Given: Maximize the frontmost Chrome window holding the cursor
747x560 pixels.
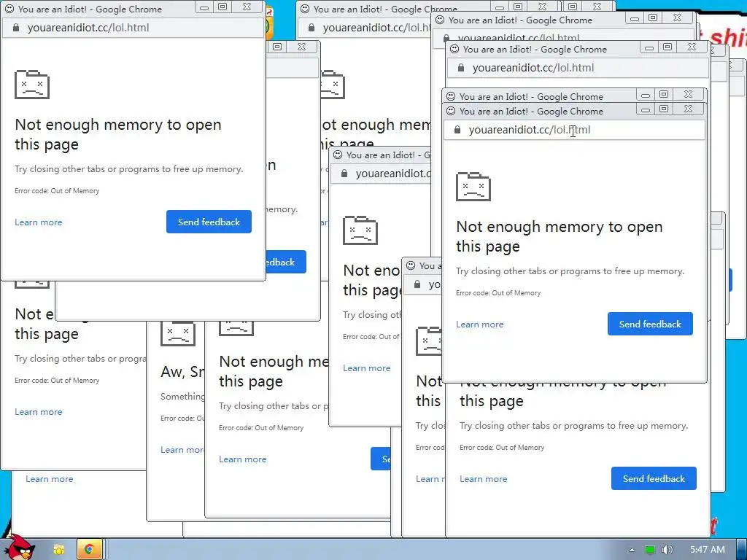Looking at the screenshot, I should pyautogui.click(x=664, y=109).
